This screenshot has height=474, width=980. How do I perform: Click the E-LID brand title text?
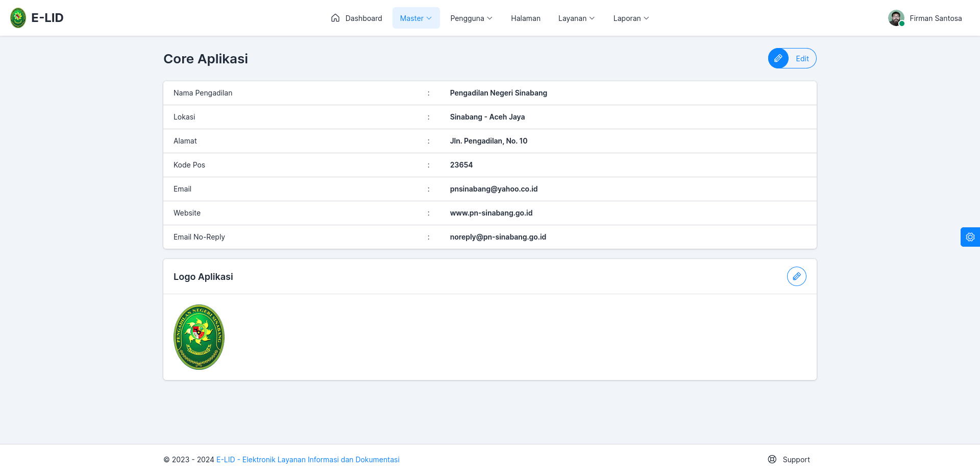(47, 18)
